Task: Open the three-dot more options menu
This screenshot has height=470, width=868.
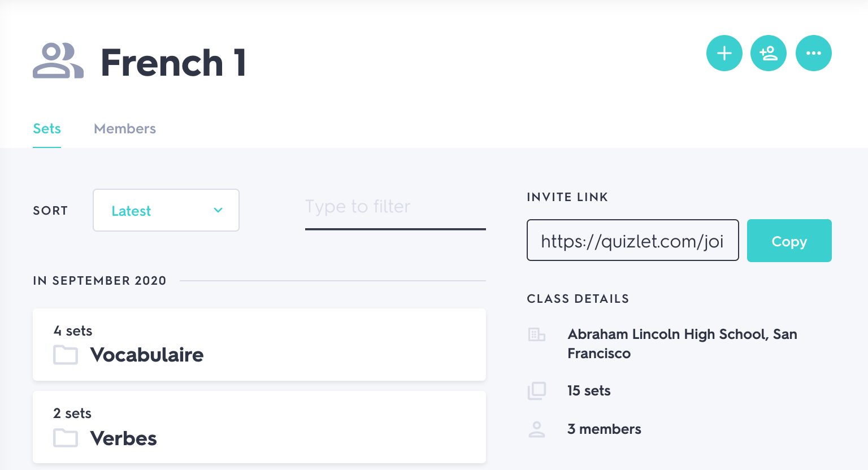Action: [x=813, y=53]
